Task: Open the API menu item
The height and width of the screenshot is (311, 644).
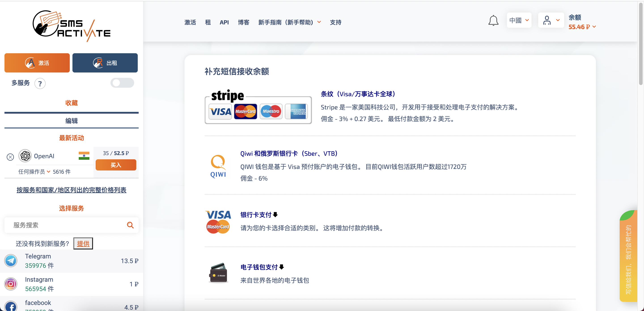Action: point(224,22)
